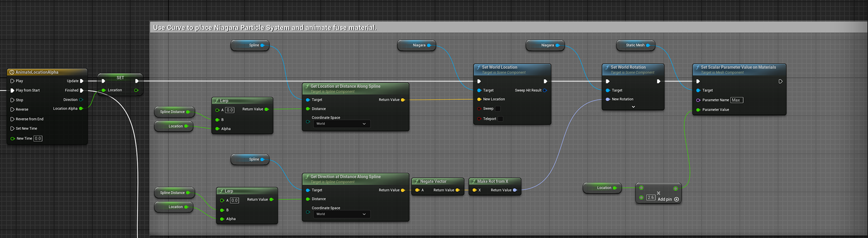
Task: Select the upper Spline Distance variable node
Action: (x=175, y=112)
